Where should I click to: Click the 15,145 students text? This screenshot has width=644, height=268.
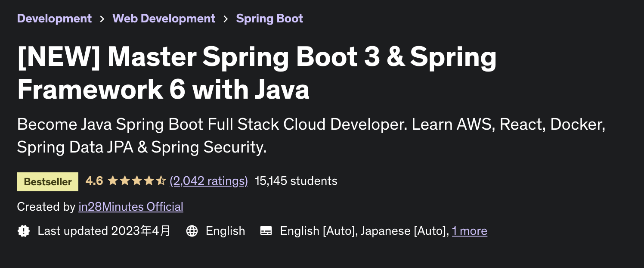coord(296,181)
